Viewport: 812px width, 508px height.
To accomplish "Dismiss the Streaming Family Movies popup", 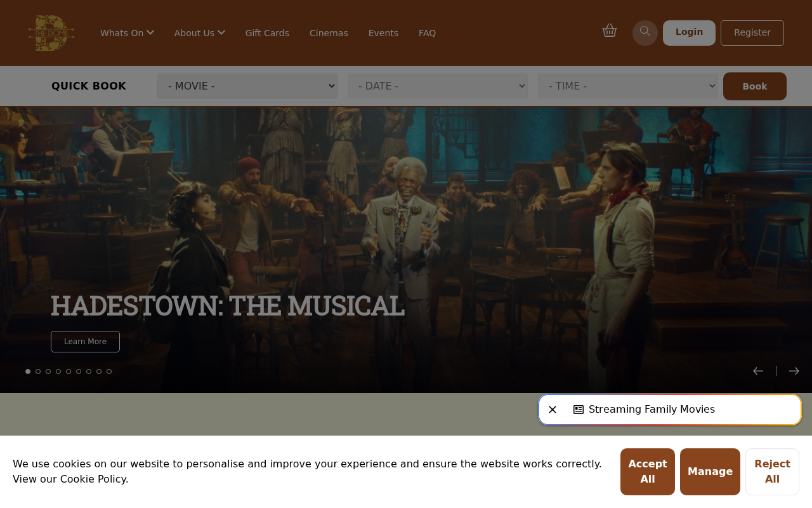I will [x=553, y=410].
